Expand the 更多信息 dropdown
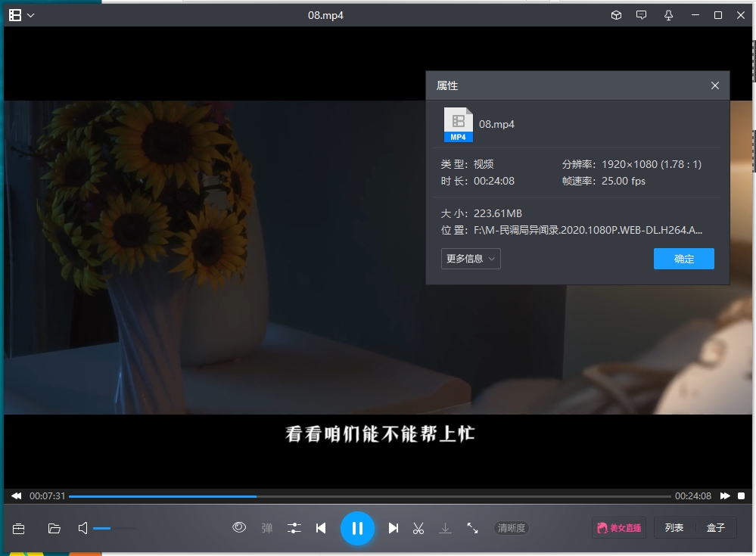The image size is (756, 556). pyautogui.click(x=471, y=259)
